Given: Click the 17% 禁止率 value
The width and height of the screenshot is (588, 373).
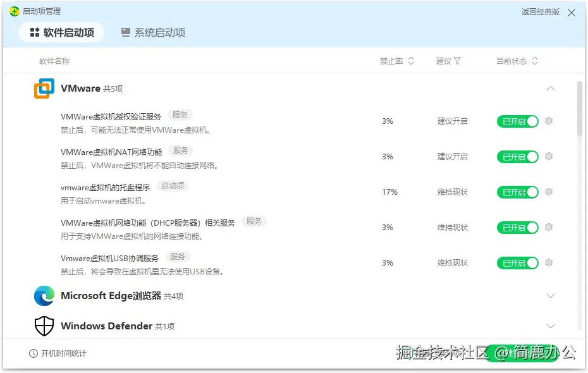Looking at the screenshot, I should [389, 192].
